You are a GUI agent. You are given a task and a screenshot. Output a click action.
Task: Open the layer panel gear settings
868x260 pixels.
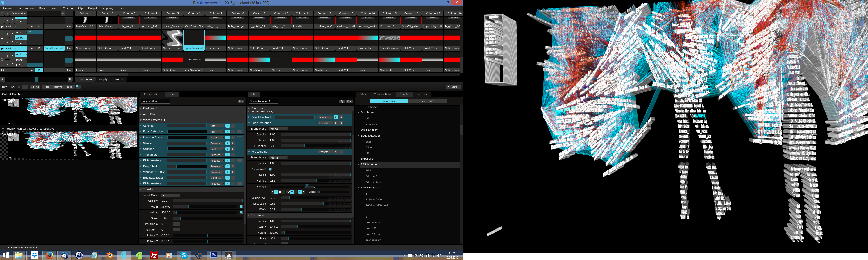(x=241, y=101)
